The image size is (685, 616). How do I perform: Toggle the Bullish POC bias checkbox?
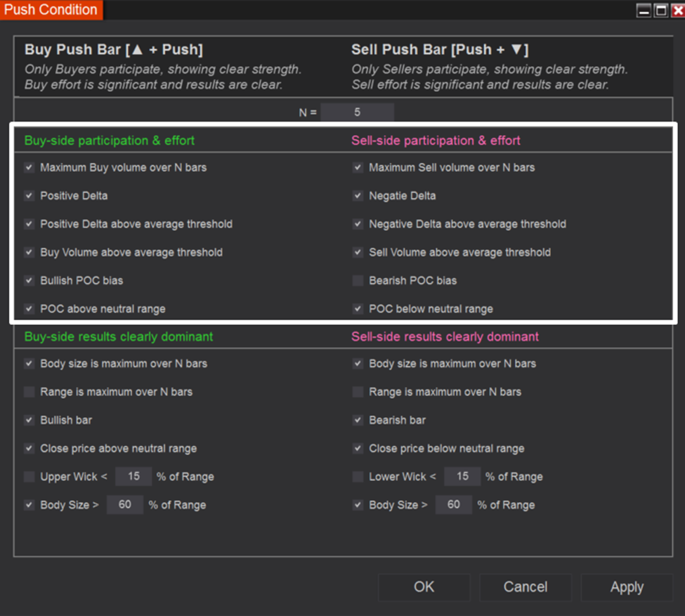(30, 280)
